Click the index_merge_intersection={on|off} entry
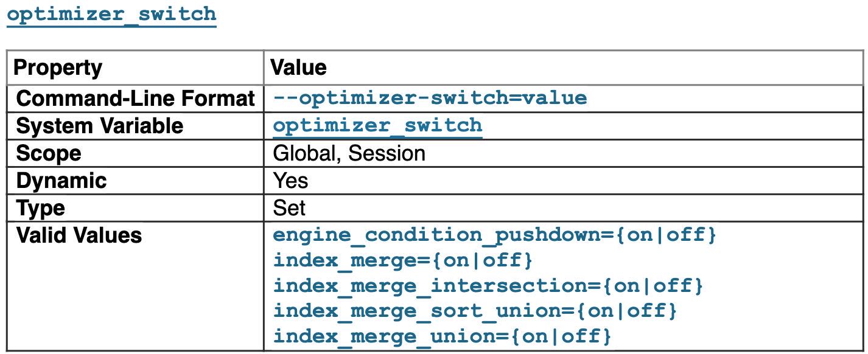868x354 pixels. (488, 286)
